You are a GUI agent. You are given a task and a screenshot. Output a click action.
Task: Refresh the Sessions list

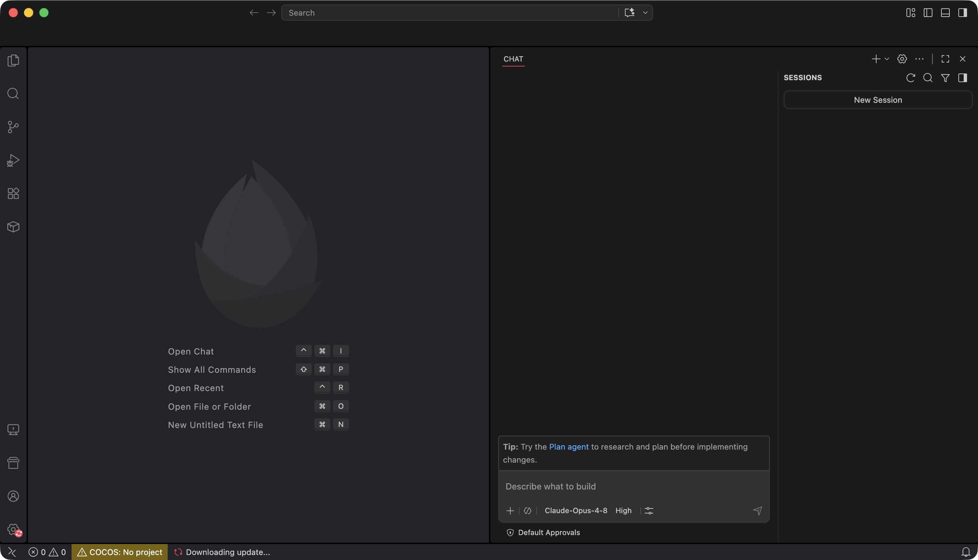(x=910, y=78)
